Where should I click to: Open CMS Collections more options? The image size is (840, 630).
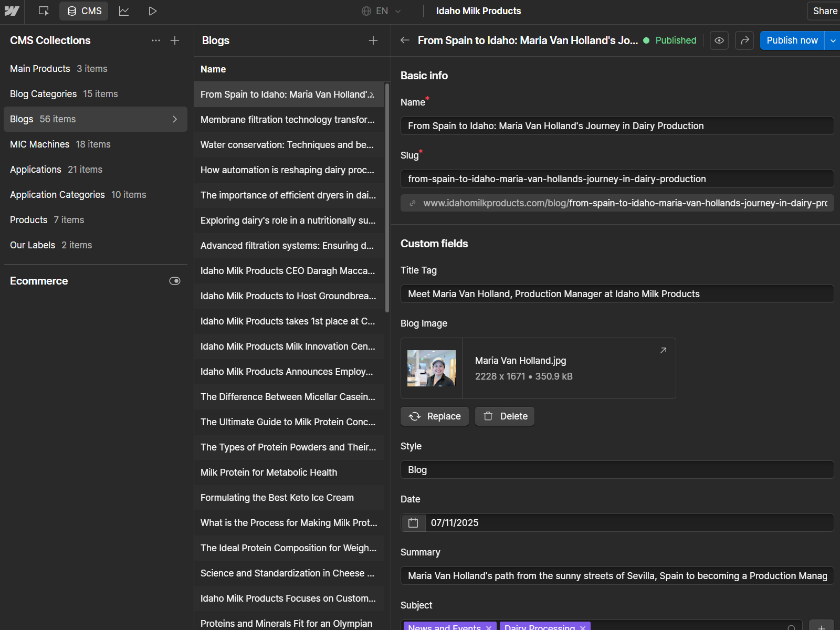tap(156, 40)
